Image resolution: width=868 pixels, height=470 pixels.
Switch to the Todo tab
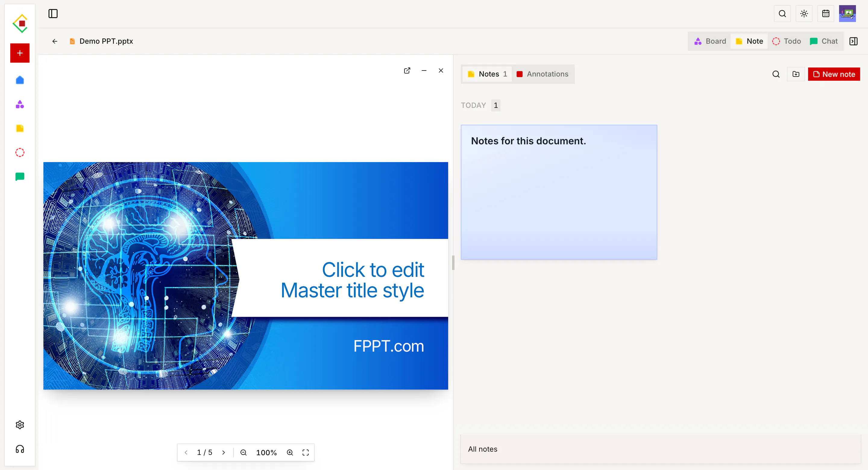point(786,41)
